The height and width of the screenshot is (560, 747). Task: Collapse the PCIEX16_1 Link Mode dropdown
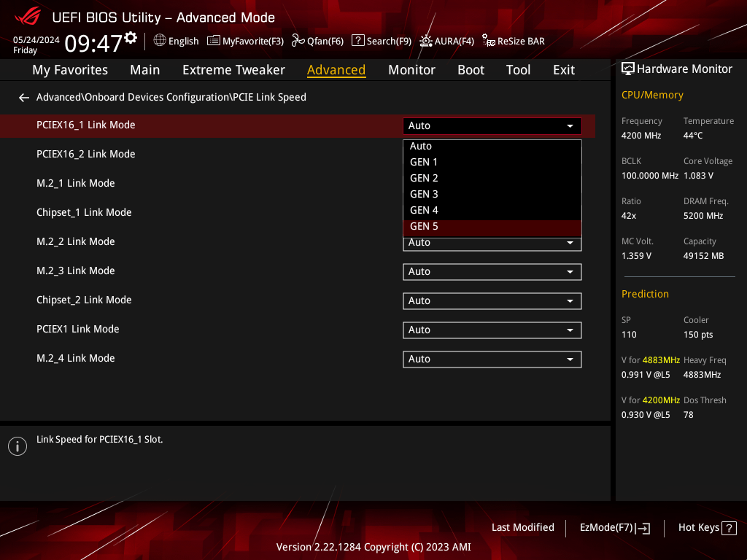click(492, 125)
